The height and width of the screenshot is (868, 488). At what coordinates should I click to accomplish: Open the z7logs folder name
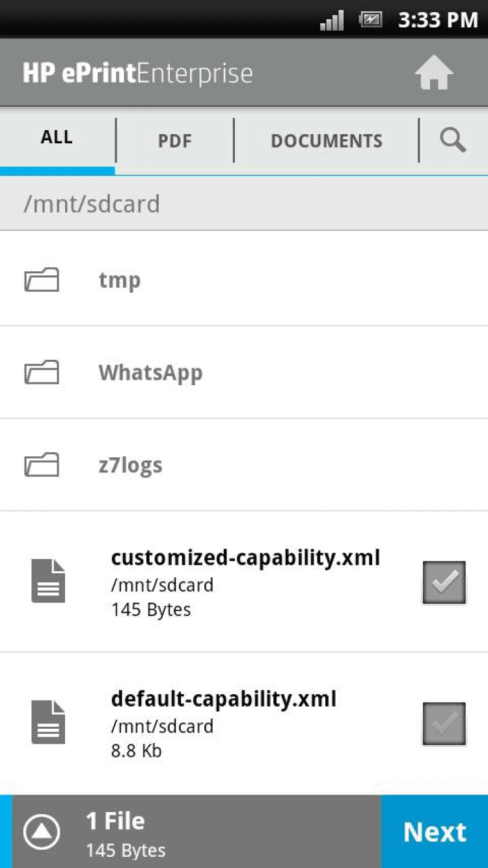130,465
